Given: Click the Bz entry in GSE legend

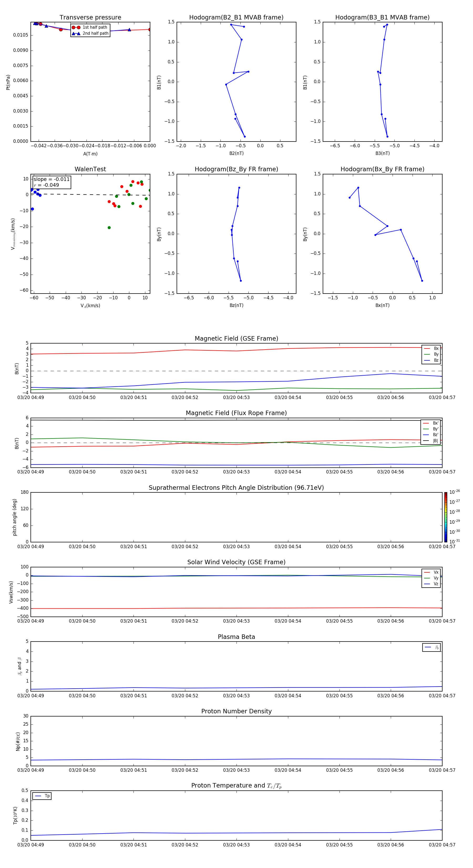Looking at the screenshot, I should coord(431,360).
